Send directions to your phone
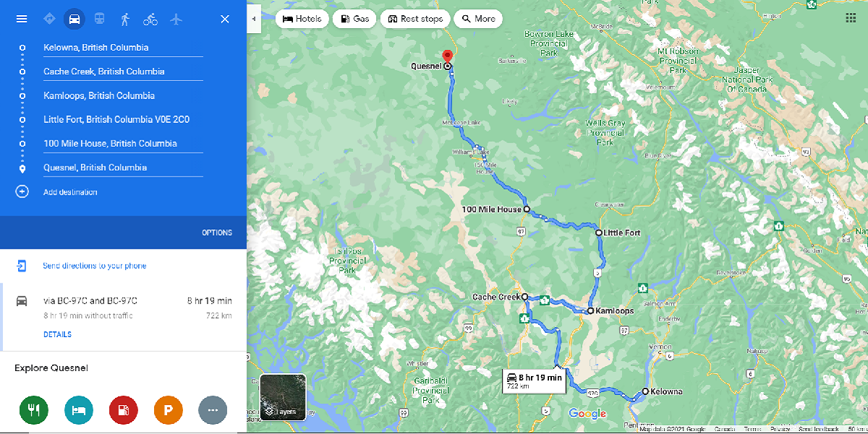 [x=95, y=266]
